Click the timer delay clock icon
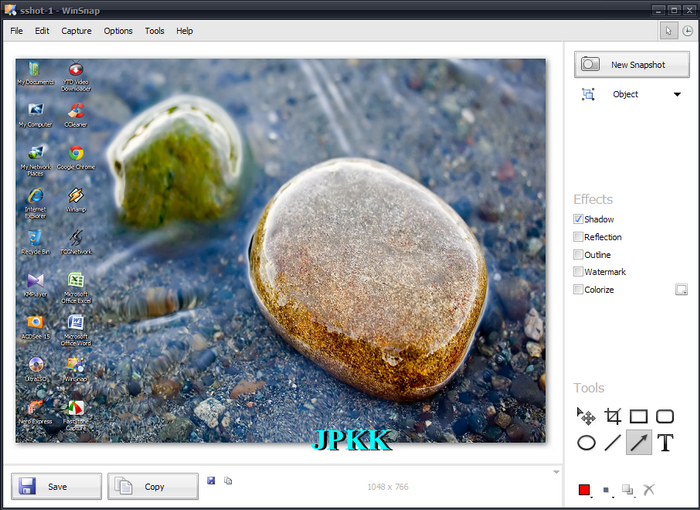The width and height of the screenshot is (700, 510). (687, 31)
